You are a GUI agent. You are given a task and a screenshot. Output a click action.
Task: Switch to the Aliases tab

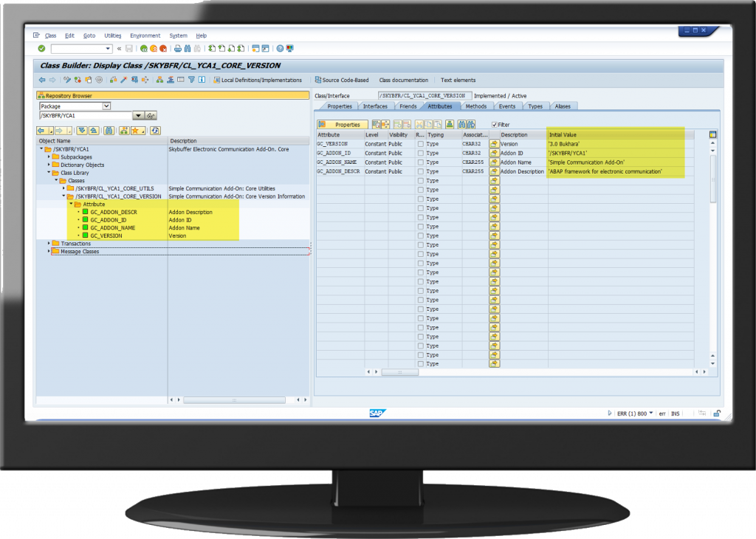pos(563,106)
